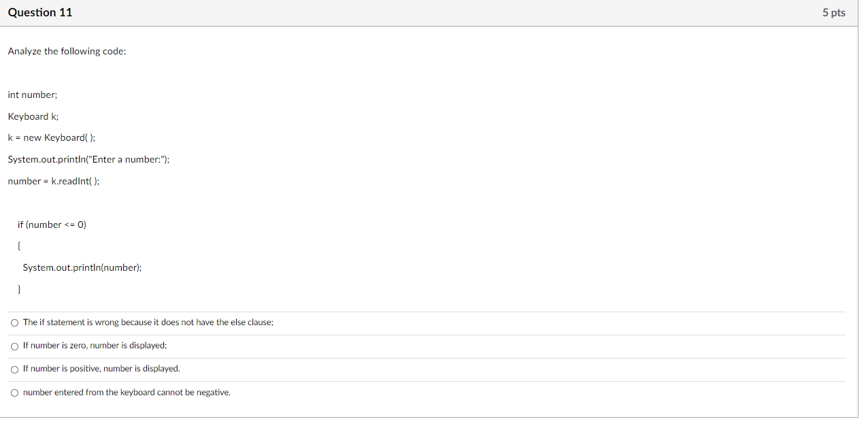Click the 'Analyze the following code:' prompt

pos(67,52)
